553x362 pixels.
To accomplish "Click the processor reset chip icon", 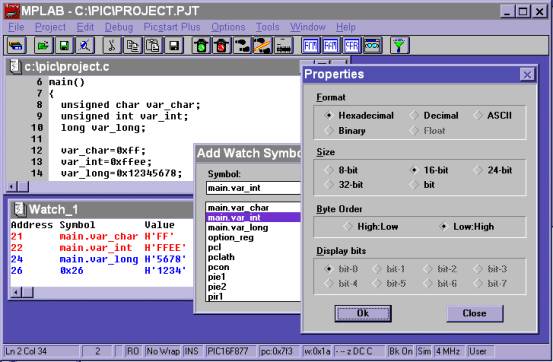I will [x=283, y=46].
